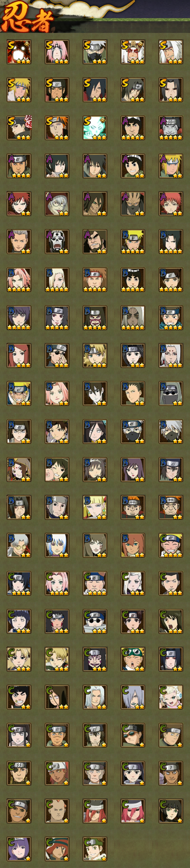Pick the A-rank Might Guy five-star portrait

(x=133, y=128)
